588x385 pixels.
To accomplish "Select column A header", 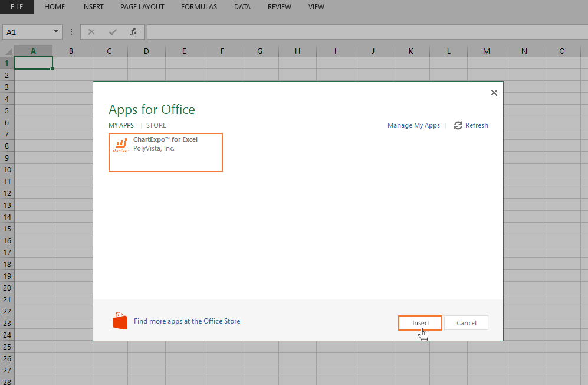I will point(34,51).
